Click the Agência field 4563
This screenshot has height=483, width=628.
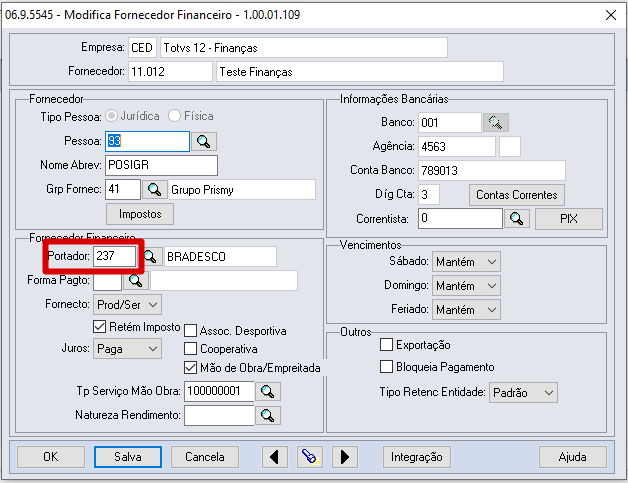click(x=457, y=147)
